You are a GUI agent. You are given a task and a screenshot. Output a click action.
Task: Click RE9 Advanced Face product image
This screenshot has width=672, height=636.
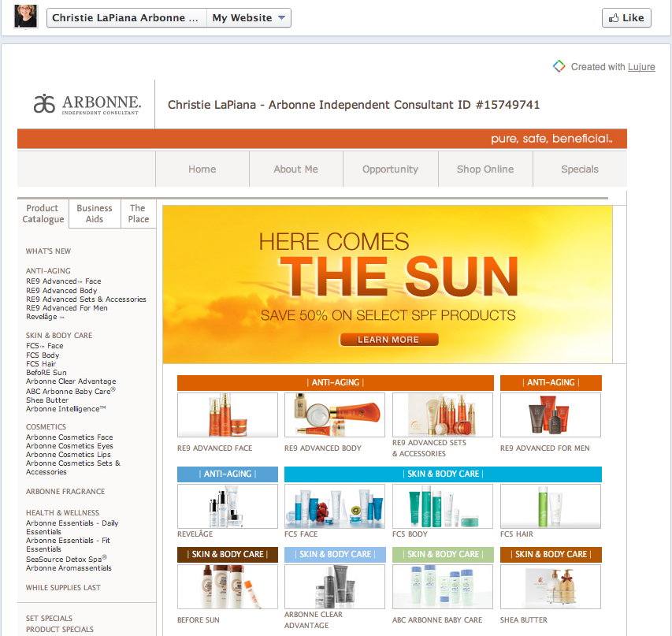pyautogui.click(x=228, y=415)
